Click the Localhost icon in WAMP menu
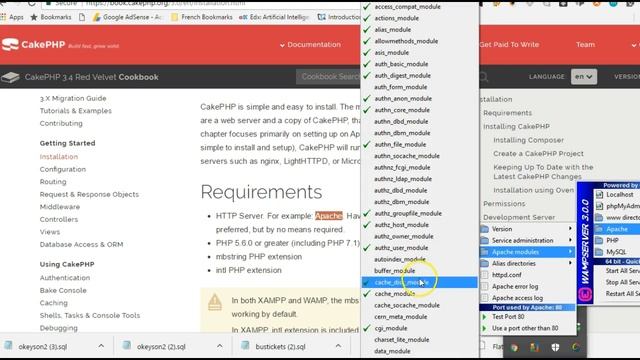 point(599,195)
